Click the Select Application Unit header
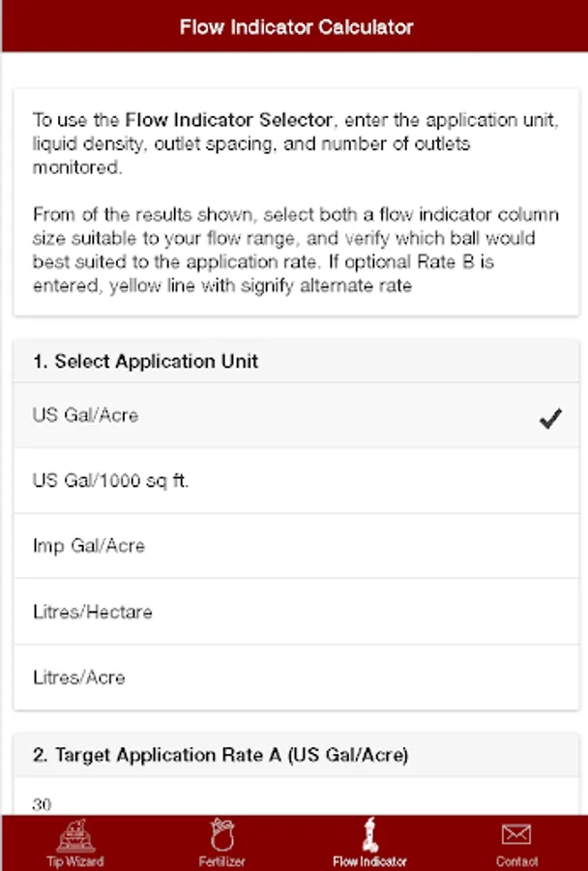 click(x=146, y=361)
